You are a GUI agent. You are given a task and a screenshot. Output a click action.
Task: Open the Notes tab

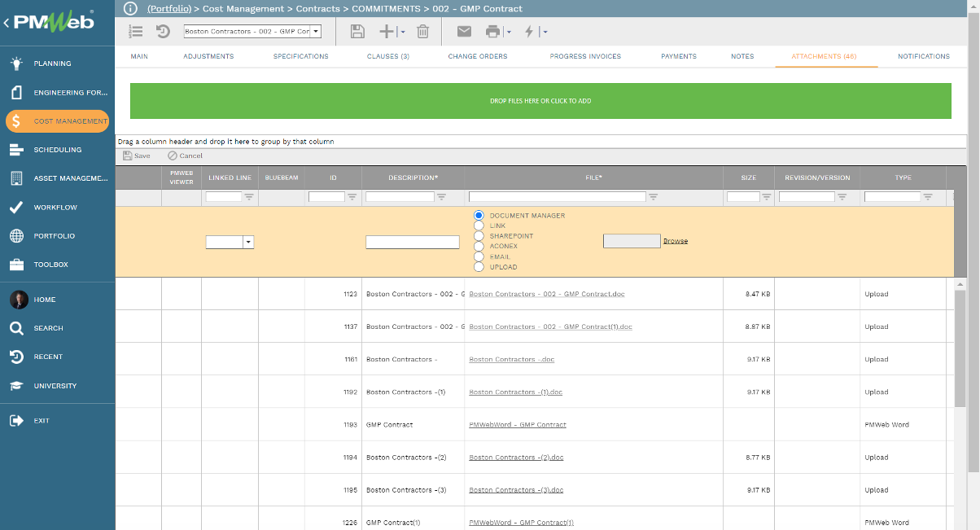742,56
